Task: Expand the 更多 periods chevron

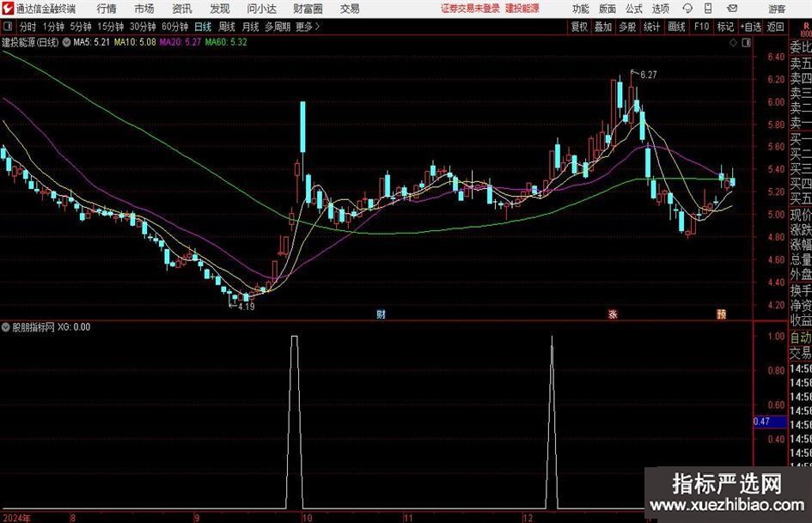Action: [x=317, y=27]
